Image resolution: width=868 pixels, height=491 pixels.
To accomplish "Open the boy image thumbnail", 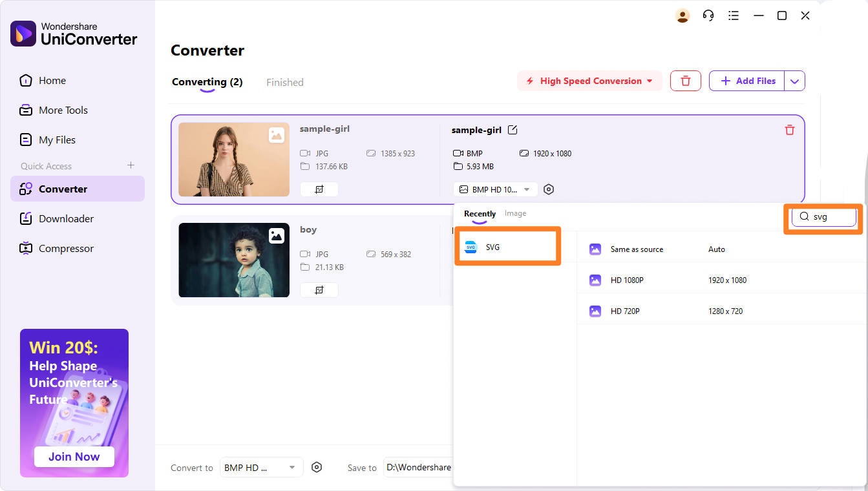I will (x=234, y=260).
